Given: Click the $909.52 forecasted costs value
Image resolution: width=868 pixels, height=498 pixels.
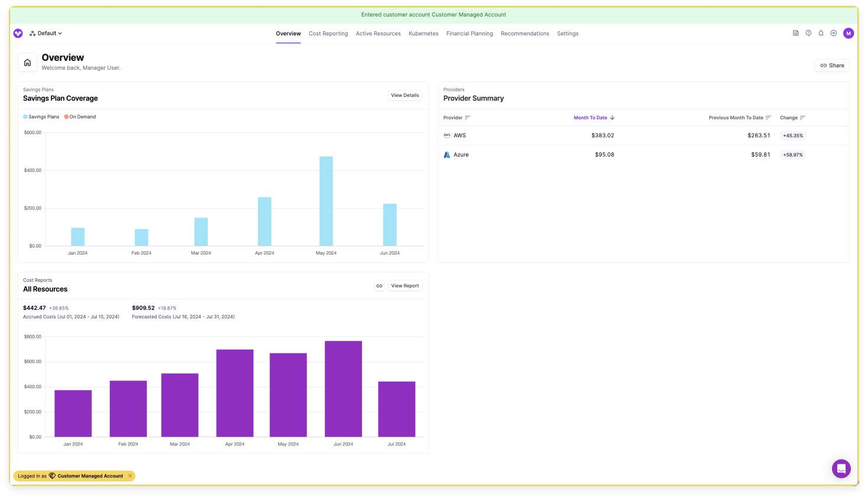Looking at the screenshot, I should coord(143,308).
